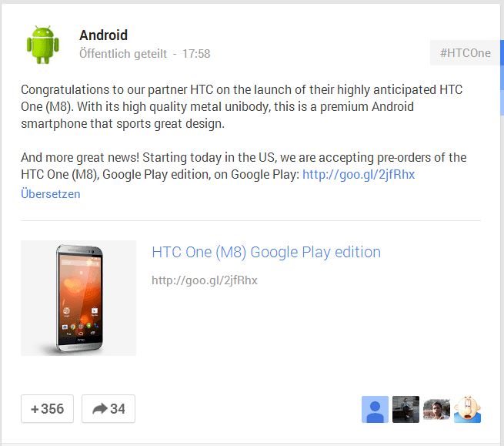Open the blue default silhouette commenter avatar
Image resolution: width=504 pixels, height=446 pixels.
pos(375,409)
